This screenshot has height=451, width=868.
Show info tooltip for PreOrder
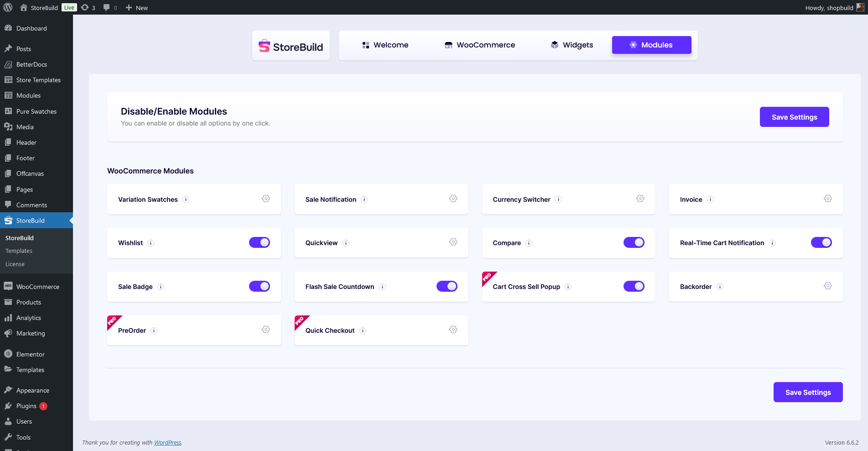tap(154, 331)
